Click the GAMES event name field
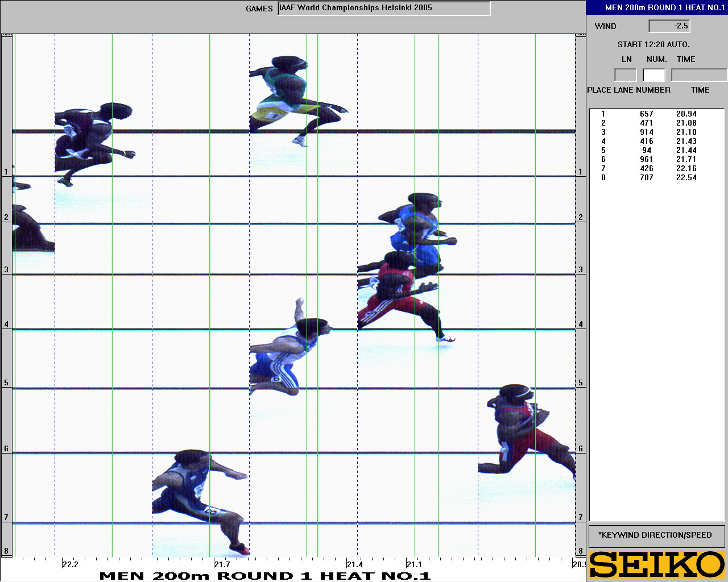The image size is (728, 582). (x=384, y=9)
